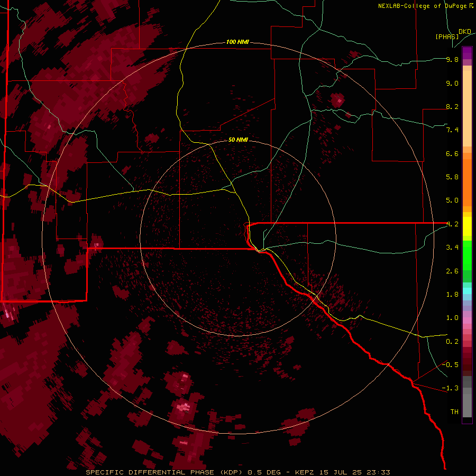This screenshot has width=476, height=476.
Task: Click the [PHAS] legend unit label
Action: tap(447, 36)
